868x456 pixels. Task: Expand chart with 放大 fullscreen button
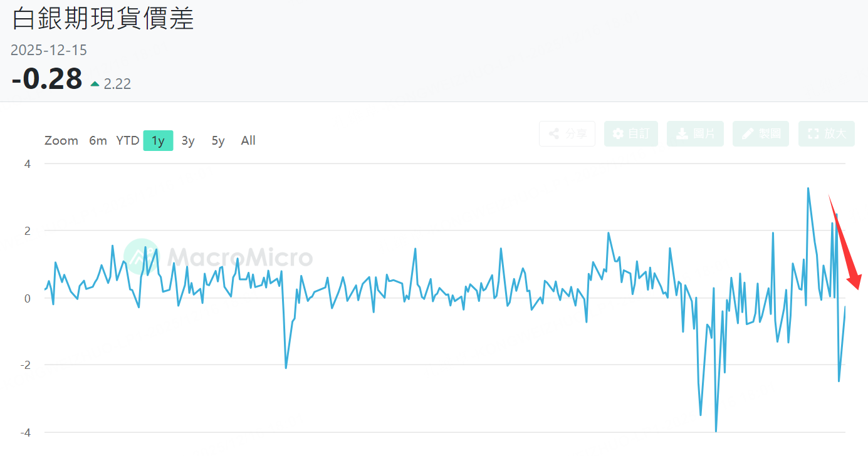826,134
